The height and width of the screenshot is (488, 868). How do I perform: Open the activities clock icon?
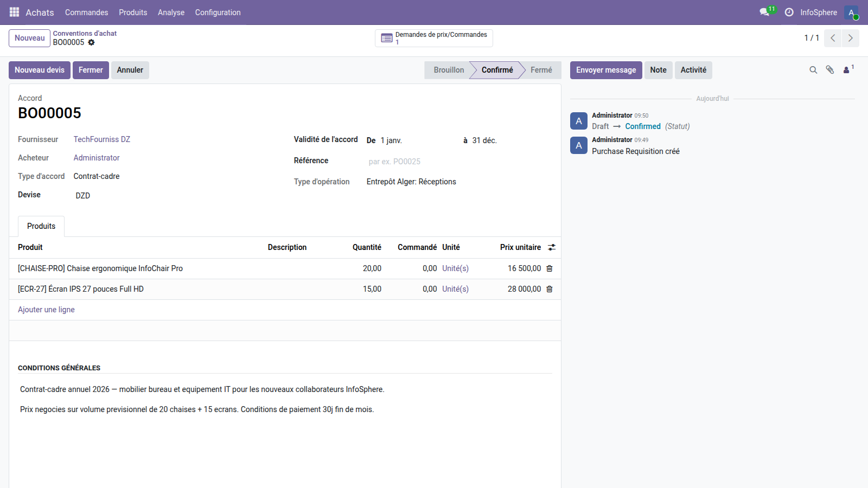789,12
